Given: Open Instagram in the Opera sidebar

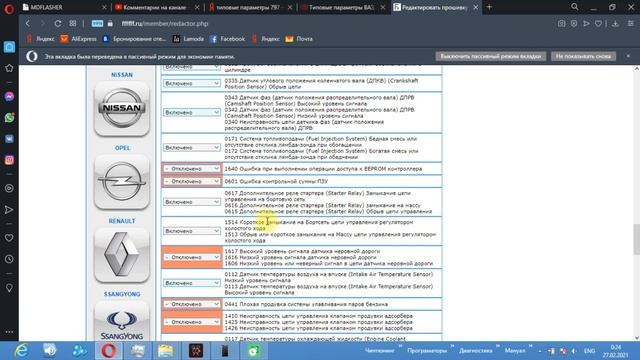Looking at the screenshot, I should click(9, 160).
